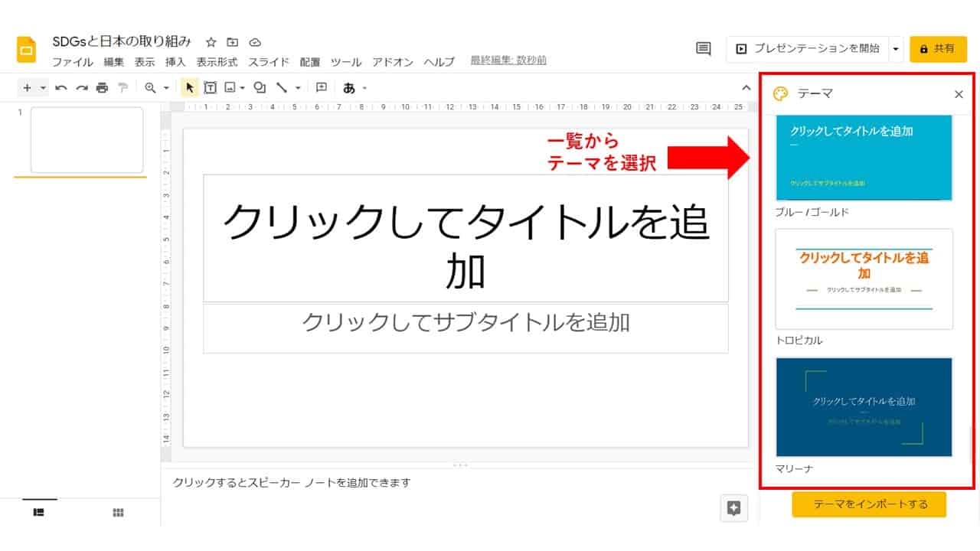Click the 共有 share button
The width and height of the screenshot is (980, 551).
[x=938, y=49]
